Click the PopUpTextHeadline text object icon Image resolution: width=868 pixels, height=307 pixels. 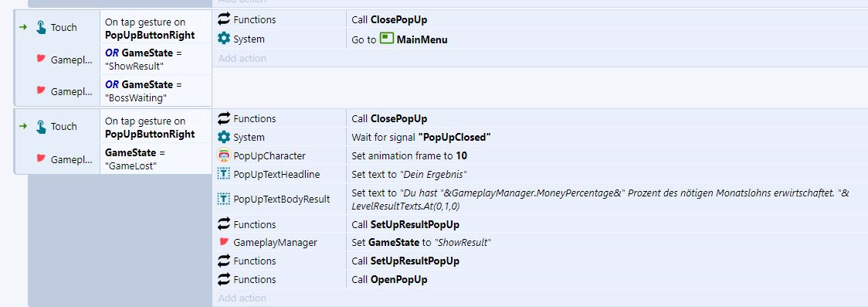224,175
